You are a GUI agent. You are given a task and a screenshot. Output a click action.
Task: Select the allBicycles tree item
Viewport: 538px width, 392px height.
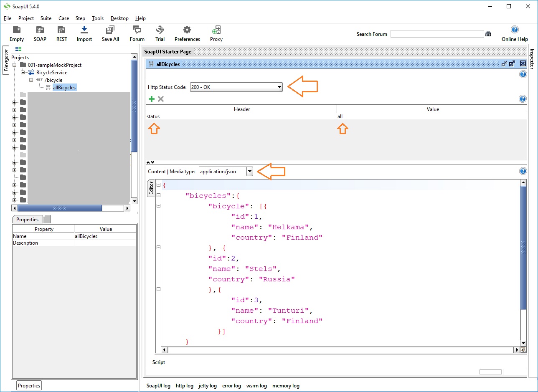tap(64, 88)
